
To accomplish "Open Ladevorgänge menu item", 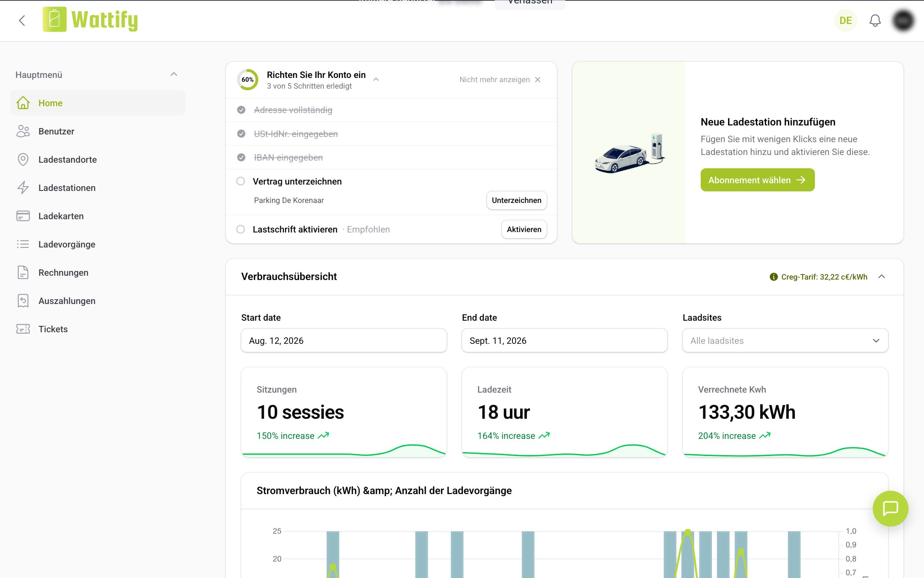I will coord(98,244).
